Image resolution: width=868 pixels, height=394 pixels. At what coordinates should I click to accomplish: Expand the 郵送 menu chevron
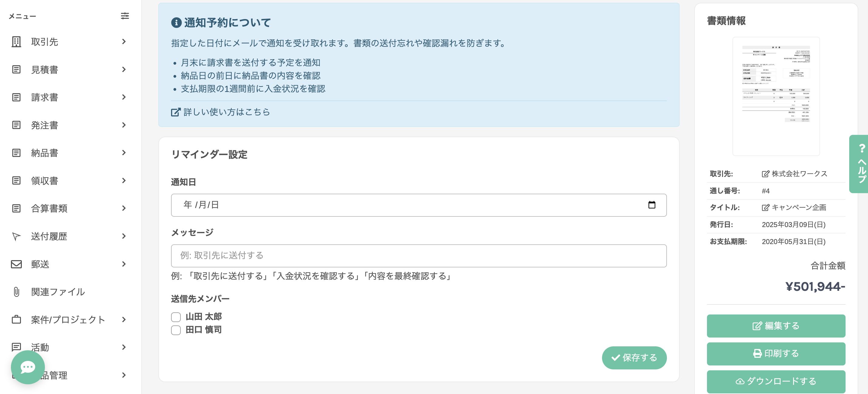click(124, 264)
